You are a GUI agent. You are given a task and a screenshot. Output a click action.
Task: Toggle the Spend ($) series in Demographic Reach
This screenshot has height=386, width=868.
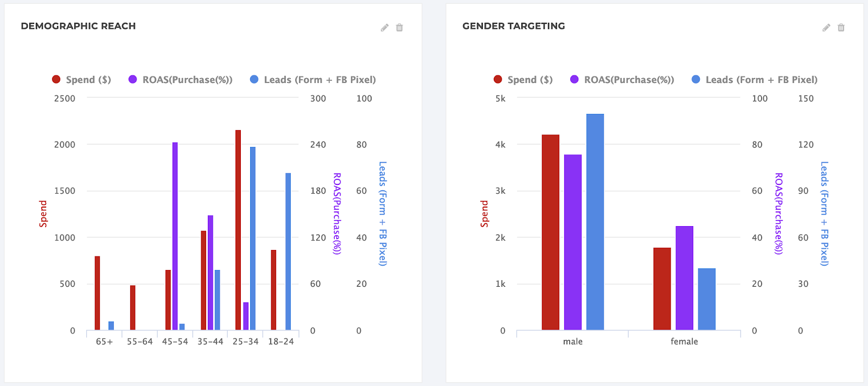[x=88, y=79]
